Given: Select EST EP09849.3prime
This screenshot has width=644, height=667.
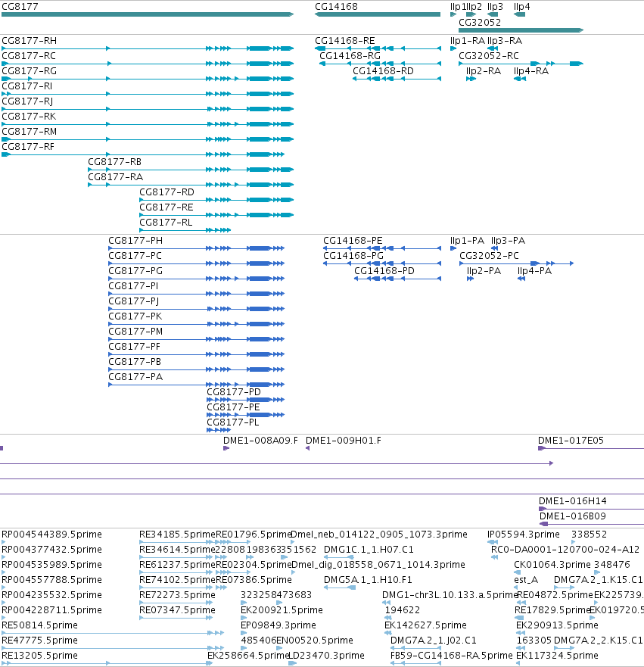Looking at the screenshot, I should [278, 625].
